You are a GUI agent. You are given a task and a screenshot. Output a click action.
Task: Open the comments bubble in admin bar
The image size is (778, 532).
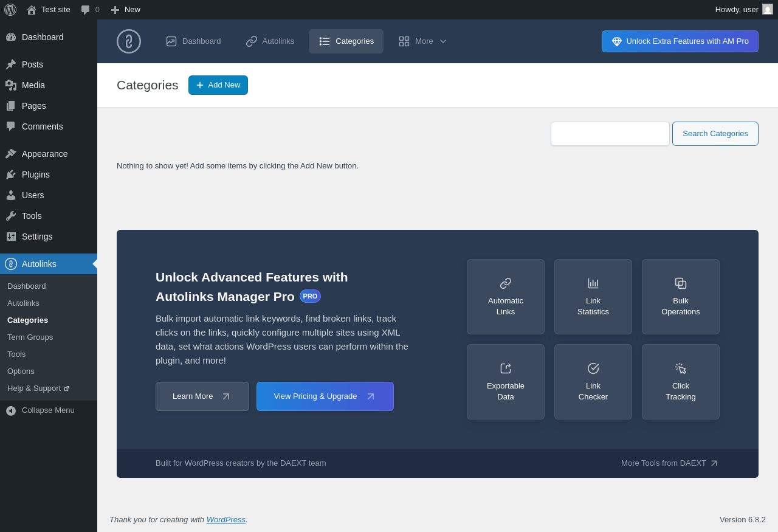90,10
